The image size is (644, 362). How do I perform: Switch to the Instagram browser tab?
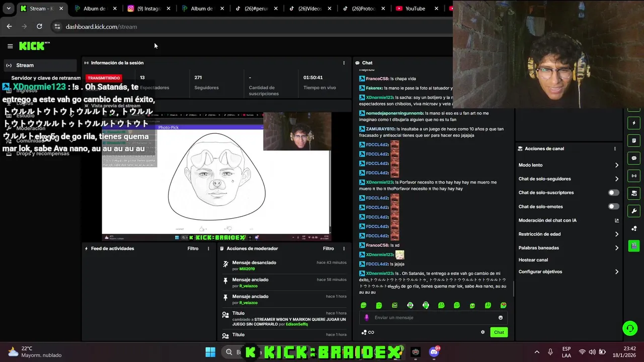click(x=149, y=9)
